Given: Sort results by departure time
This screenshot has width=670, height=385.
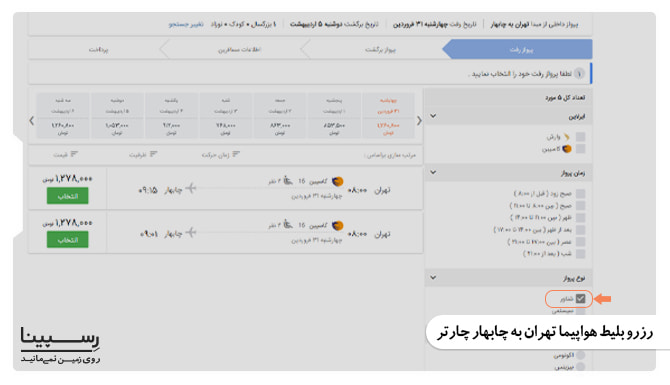Looking at the screenshot, I should [220, 154].
